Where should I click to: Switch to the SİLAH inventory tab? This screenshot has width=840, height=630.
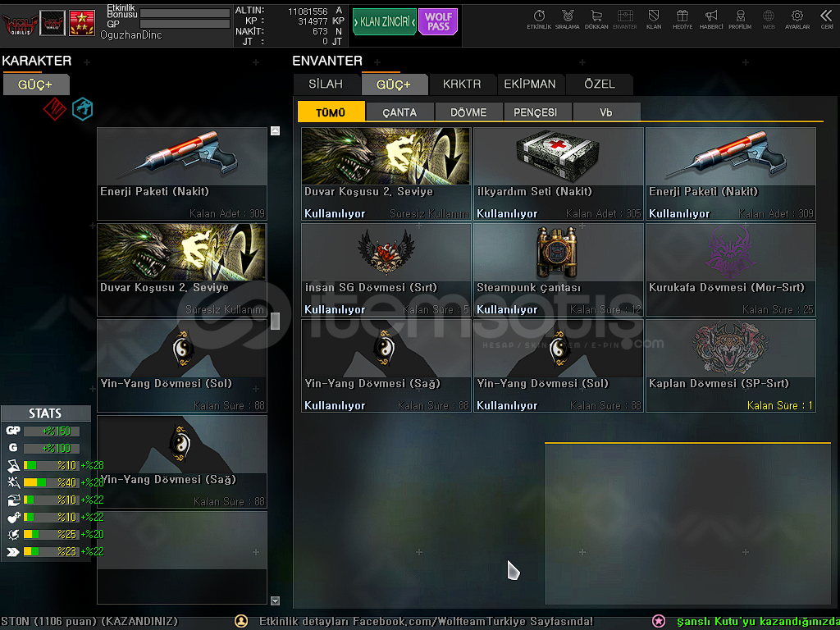coord(326,84)
